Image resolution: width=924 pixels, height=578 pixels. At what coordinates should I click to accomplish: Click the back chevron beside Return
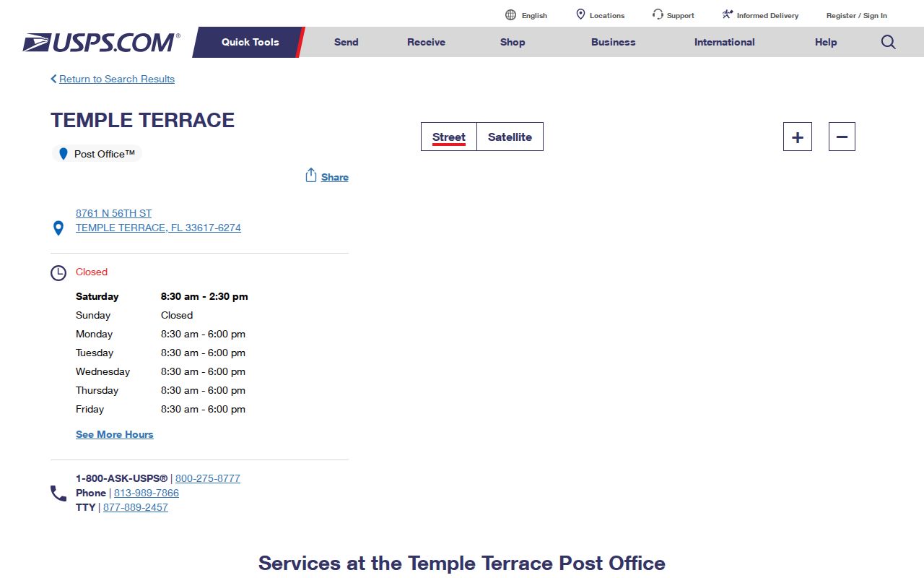pyautogui.click(x=53, y=79)
